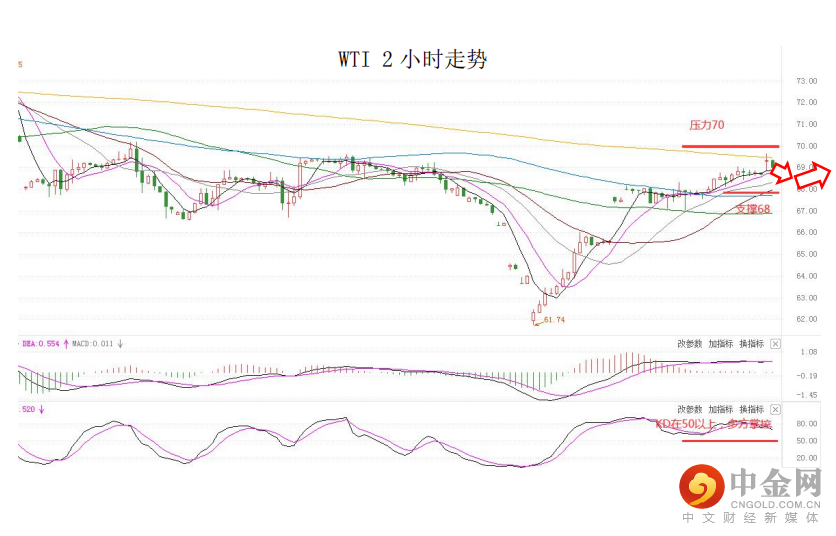Click the 65.00 price axis label
This screenshot has width=836, height=536.
pos(807,254)
